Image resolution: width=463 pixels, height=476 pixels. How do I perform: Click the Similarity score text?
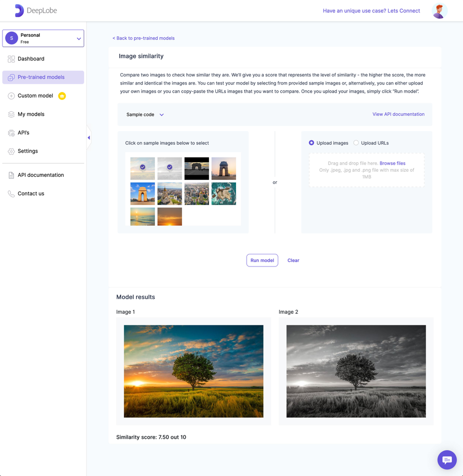click(151, 437)
